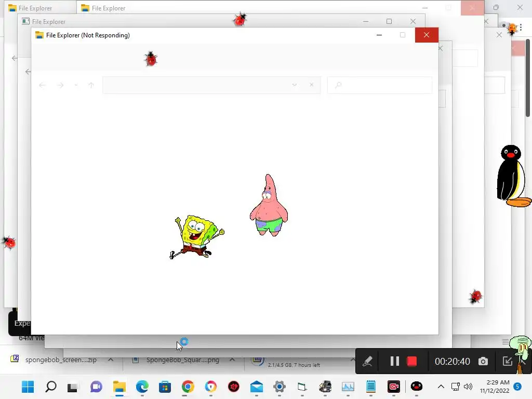
Task: Launch the Chat (Teams) taskbar icon
Action: pyautogui.click(x=96, y=387)
